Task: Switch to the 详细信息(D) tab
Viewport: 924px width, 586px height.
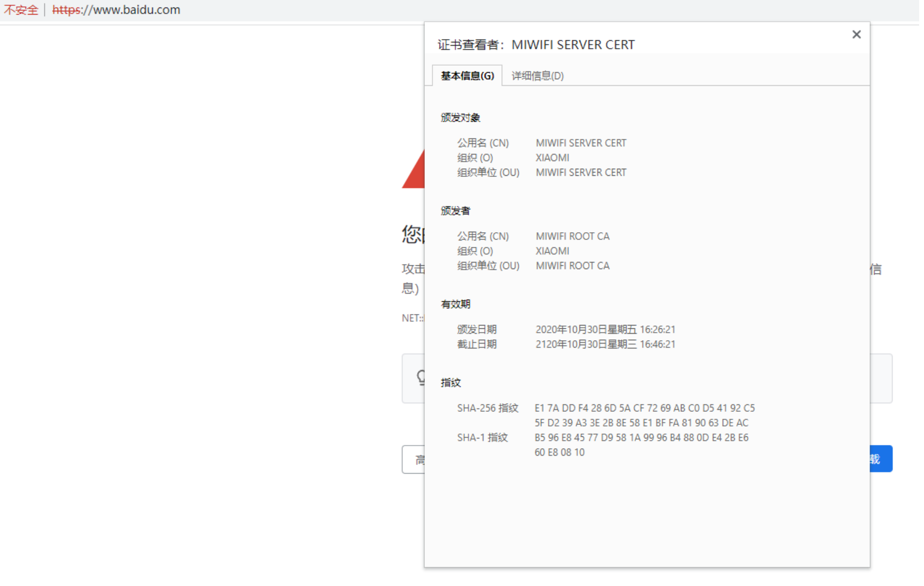Action: point(537,76)
